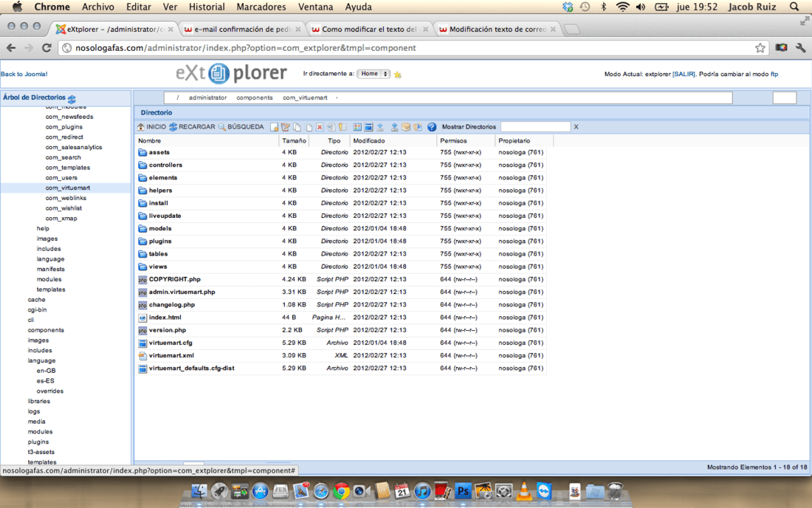Open iTunes from the dock
The width and height of the screenshot is (812, 508).
tap(422, 490)
